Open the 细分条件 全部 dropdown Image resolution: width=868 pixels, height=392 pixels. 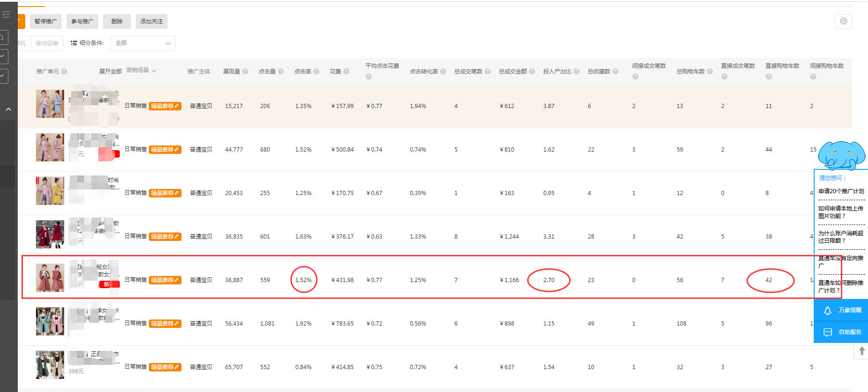[x=143, y=43]
